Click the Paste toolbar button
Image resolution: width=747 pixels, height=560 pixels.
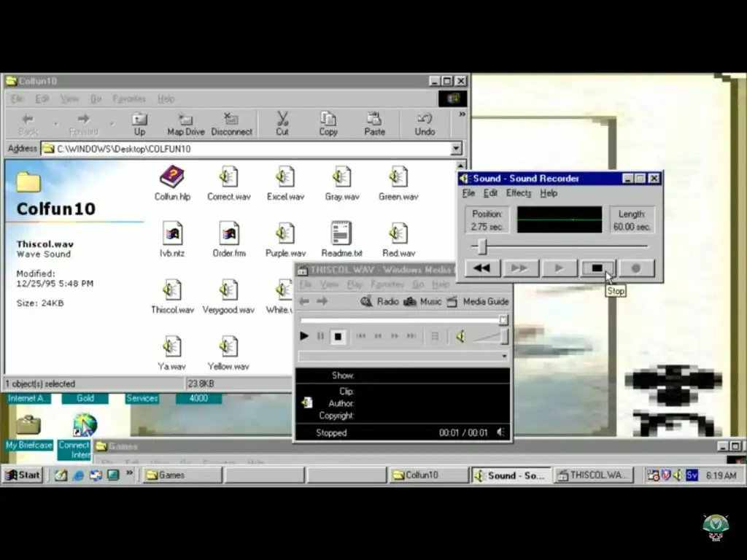[x=374, y=124]
